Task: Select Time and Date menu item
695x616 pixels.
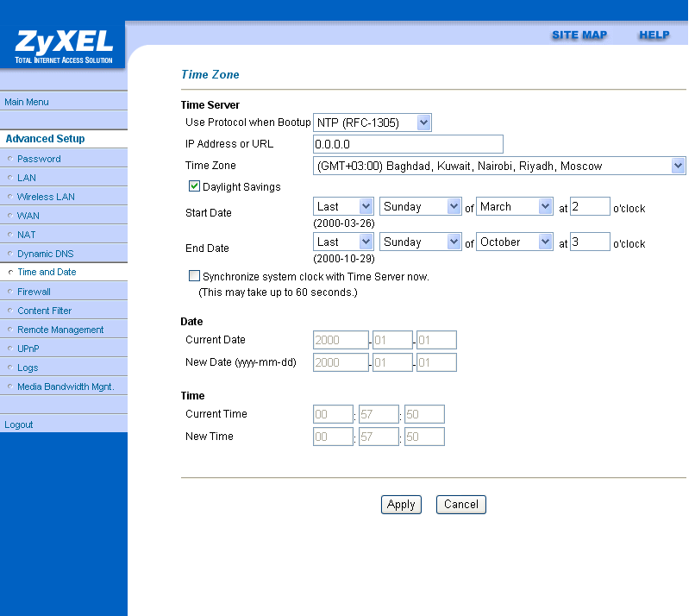Action: [x=47, y=272]
